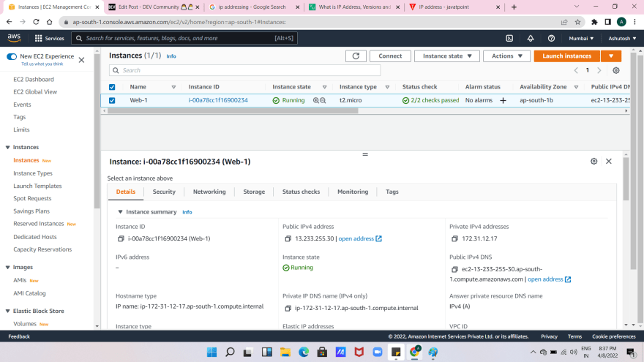Refresh the instances list
This screenshot has width=644, height=362.
click(356, 56)
